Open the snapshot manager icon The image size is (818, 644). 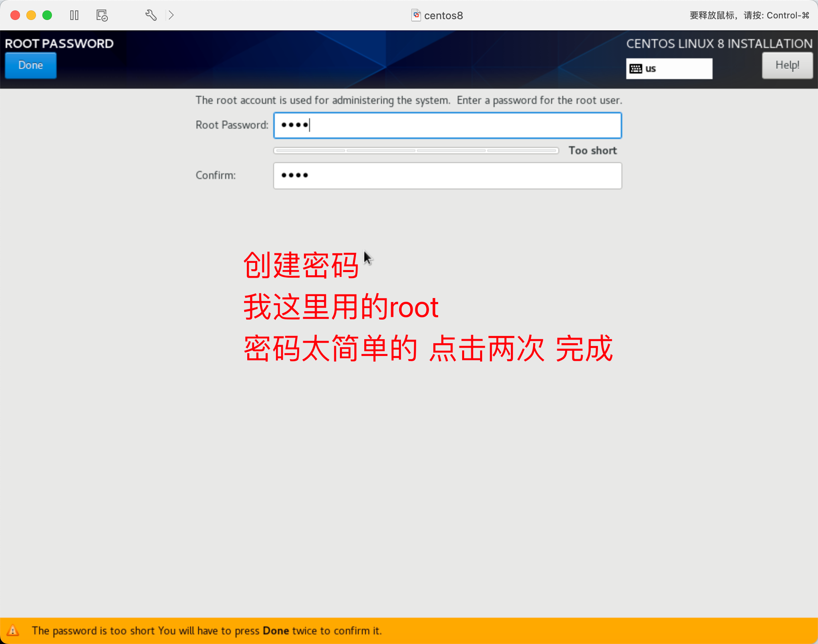point(102,15)
